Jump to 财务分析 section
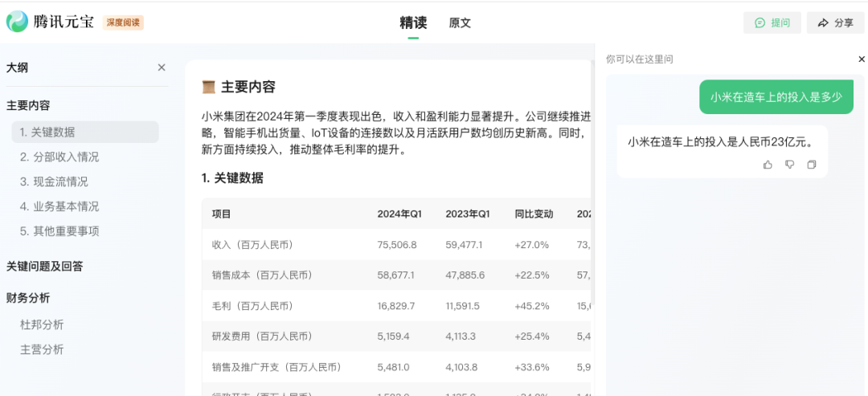Image resolution: width=868 pixels, height=396 pixels. 28,298
